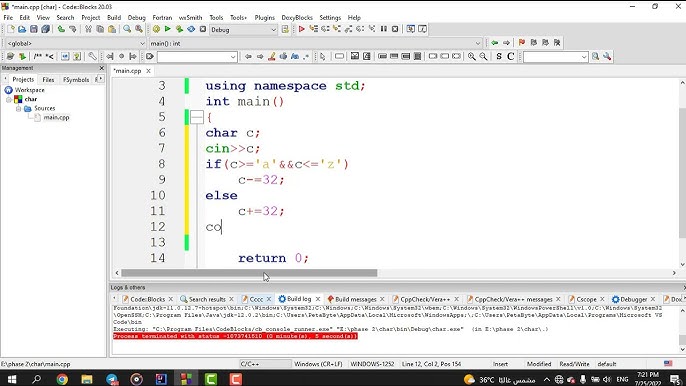Abort build with the stop icon
This screenshot has height=386, width=686.
(203, 29)
